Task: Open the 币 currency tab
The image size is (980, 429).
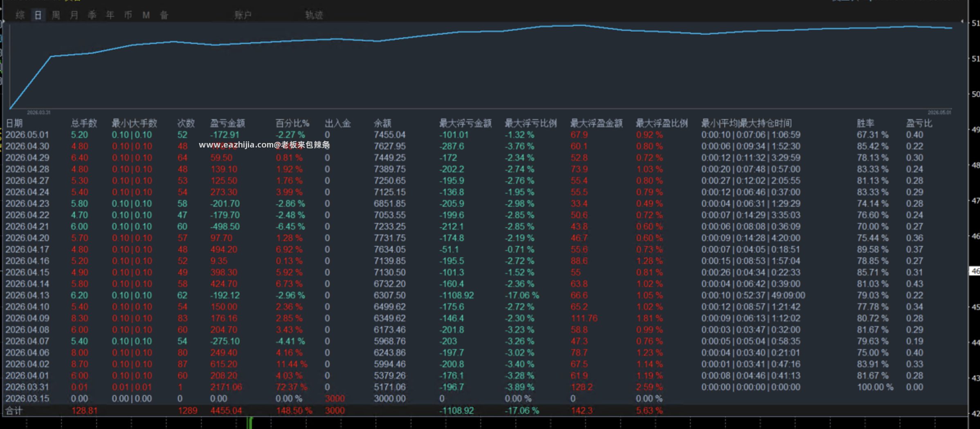Action: [128, 15]
